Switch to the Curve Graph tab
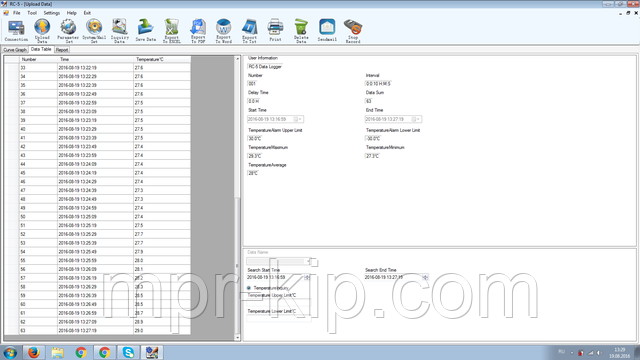This screenshot has width=640, height=360. (x=15, y=50)
